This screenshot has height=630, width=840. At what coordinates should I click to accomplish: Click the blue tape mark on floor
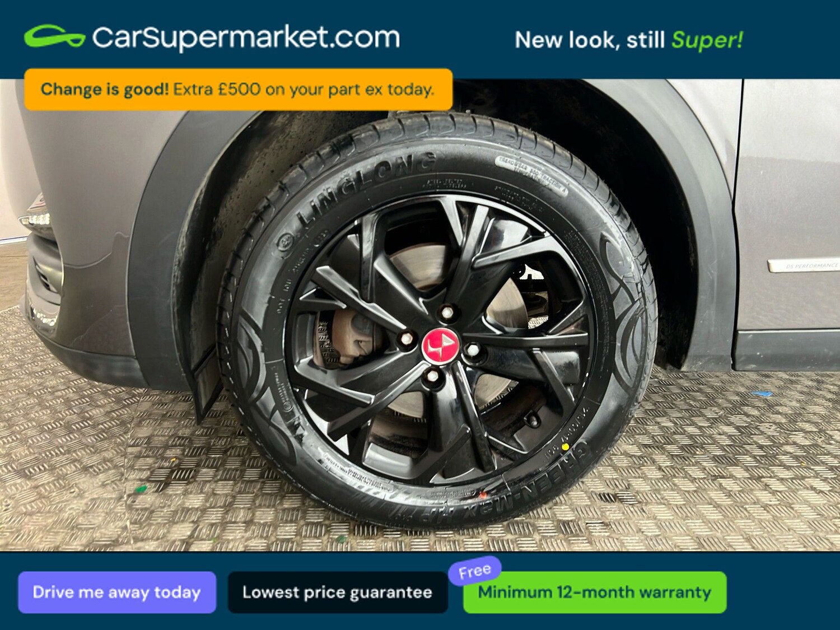point(762,394)
